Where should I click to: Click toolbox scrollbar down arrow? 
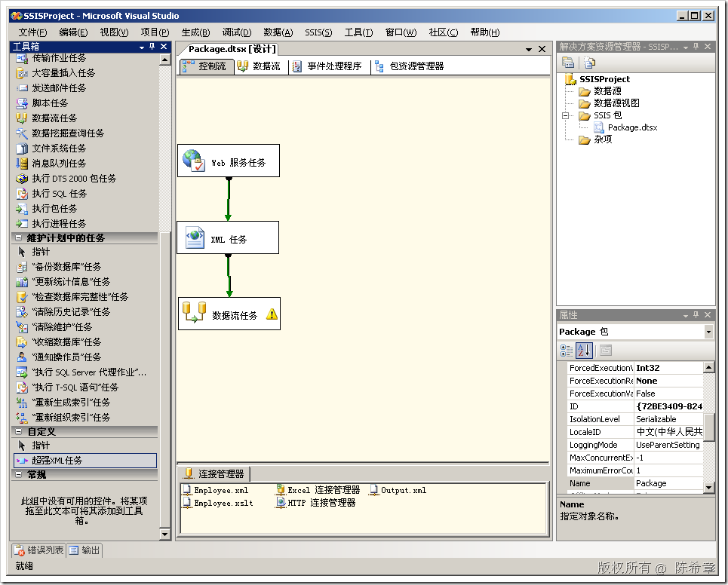coord(164,534)
